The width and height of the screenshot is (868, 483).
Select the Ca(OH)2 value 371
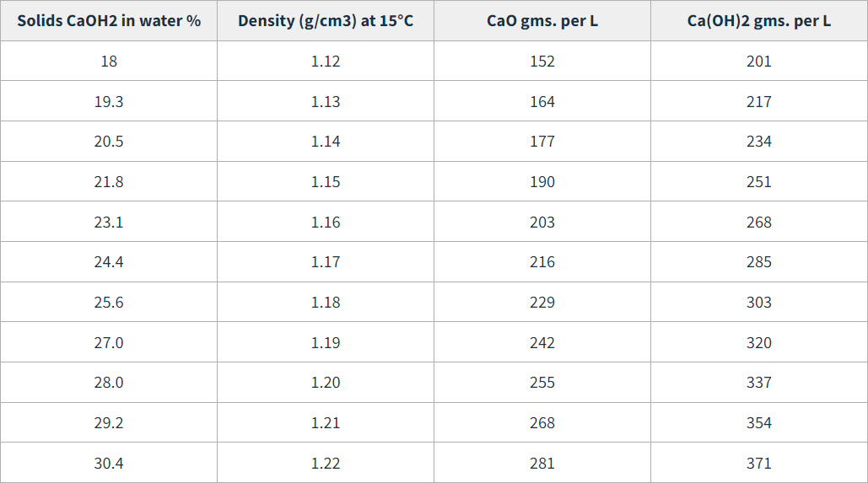[x=759, y=464]
